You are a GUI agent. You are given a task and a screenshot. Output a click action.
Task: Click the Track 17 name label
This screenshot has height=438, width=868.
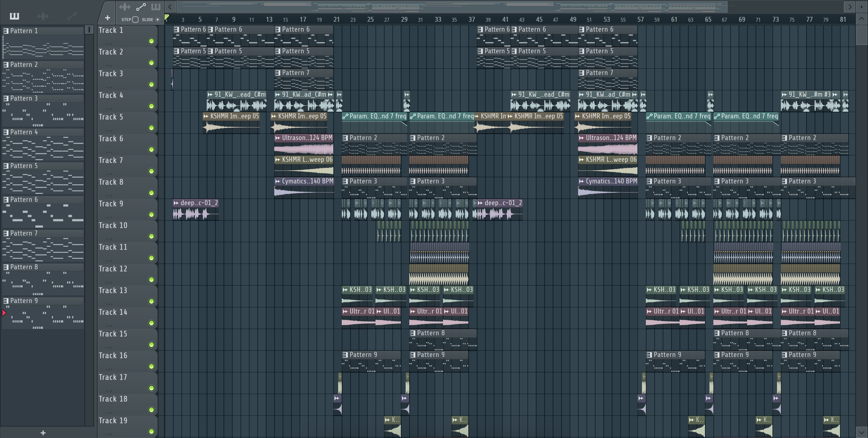coord(113,377)
